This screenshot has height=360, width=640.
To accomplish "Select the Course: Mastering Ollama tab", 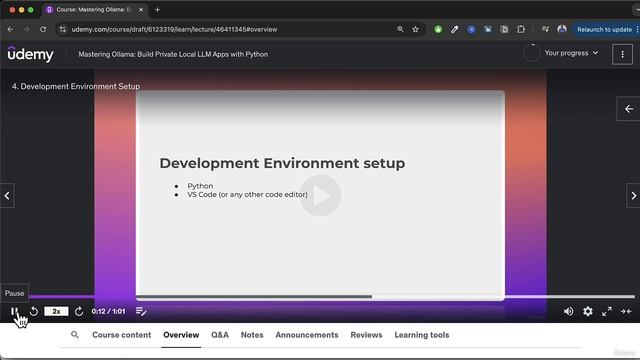I will [x=93, y=9].
